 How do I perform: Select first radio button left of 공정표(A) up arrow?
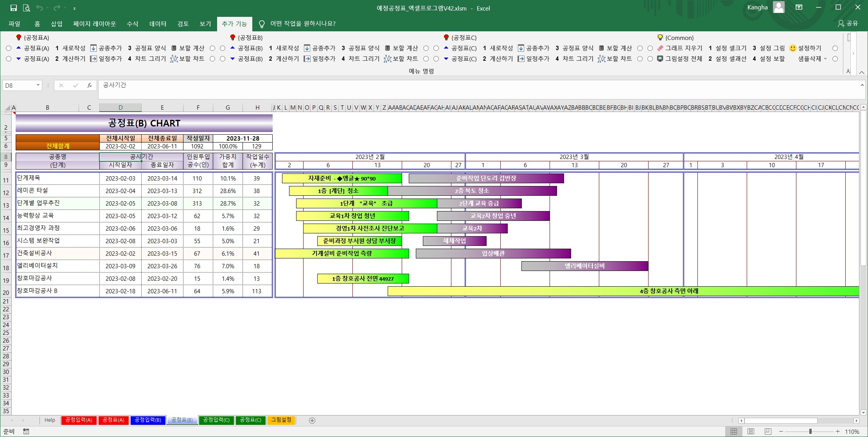[9, 48]
